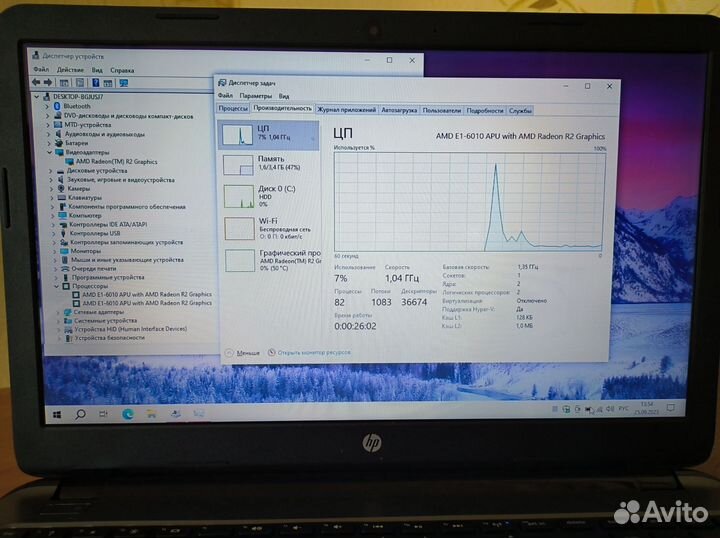Open File Explorer from the taskbar

tap(152, 414)
